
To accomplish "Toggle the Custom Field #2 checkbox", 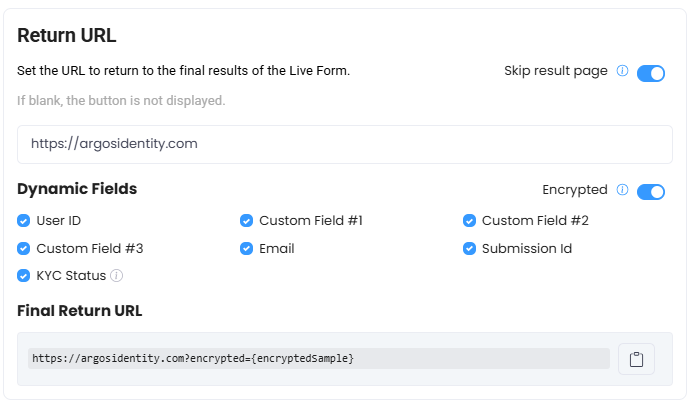I will [x=469, y=221].
